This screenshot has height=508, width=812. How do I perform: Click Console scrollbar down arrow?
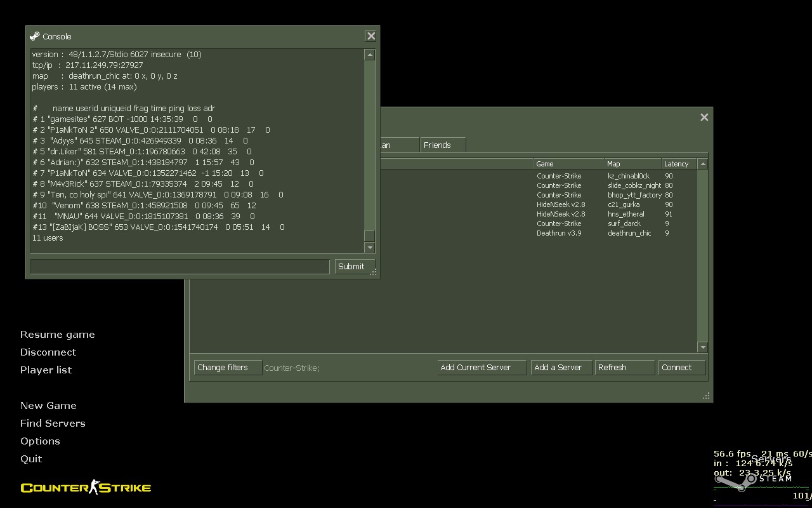coord(369,248)
